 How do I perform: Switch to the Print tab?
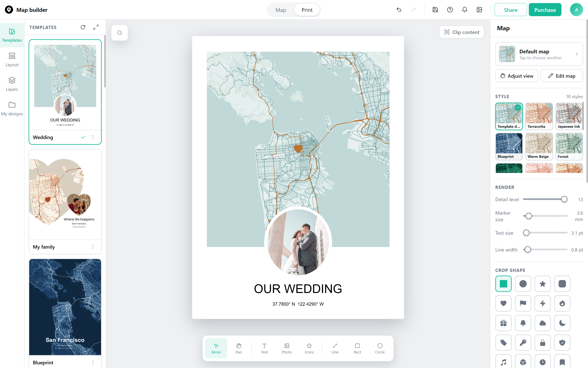click(307, 10)
